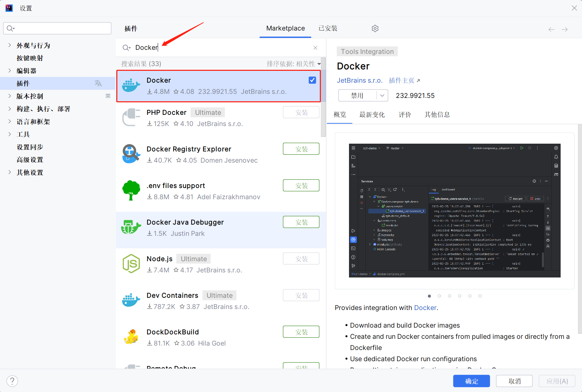
Task: Click the 取消 button
Action: (x=514, y=381)
